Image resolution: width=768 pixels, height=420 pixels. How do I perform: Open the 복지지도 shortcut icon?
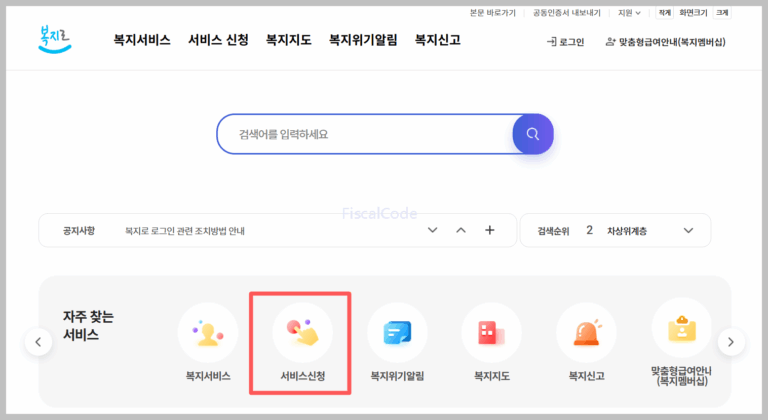[x=491, y=333]
